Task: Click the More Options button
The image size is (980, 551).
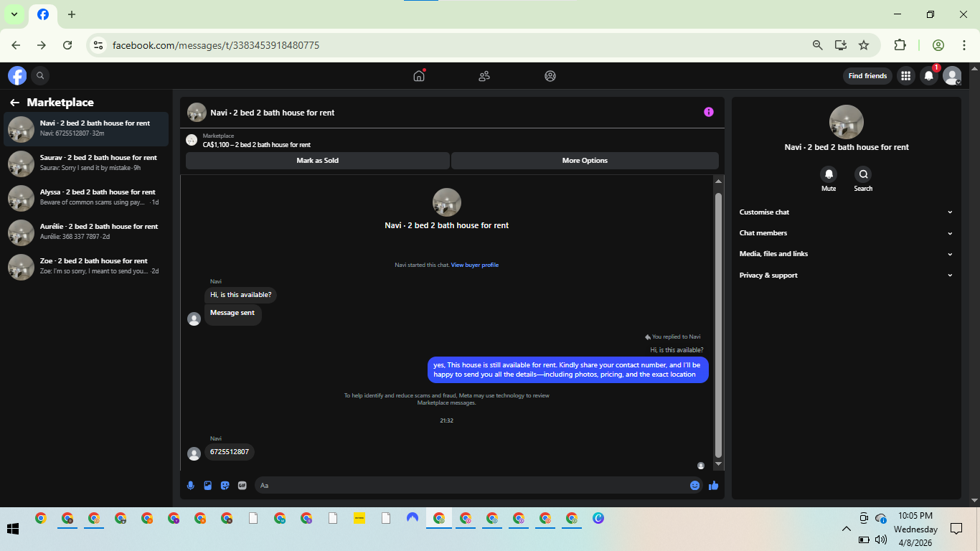Action: coord(585,161)
